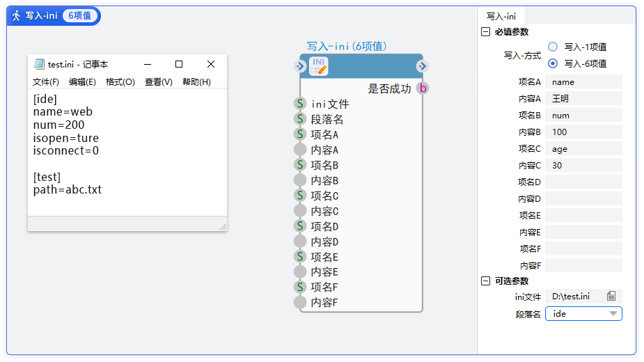Click the node's left execution input arrow

pos(300,66)
